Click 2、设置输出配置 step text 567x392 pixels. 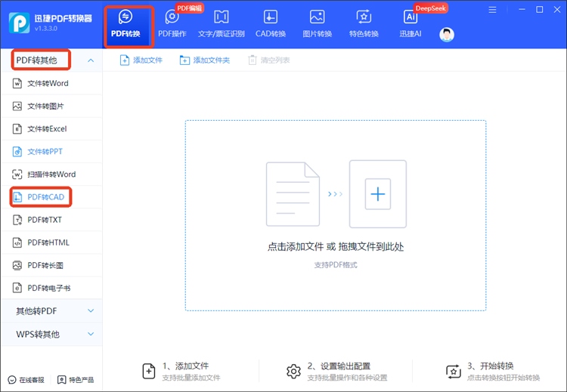[x=339, y=366]
